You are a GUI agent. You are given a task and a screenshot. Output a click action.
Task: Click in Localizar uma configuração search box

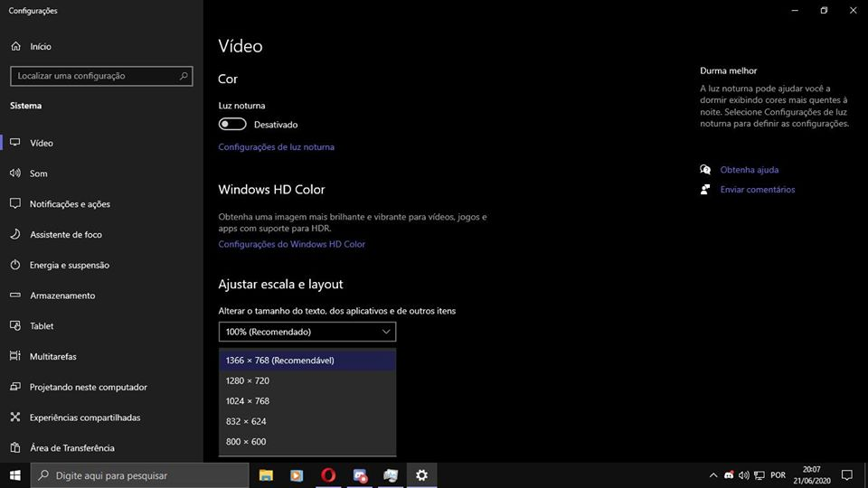tap(101, 76)
